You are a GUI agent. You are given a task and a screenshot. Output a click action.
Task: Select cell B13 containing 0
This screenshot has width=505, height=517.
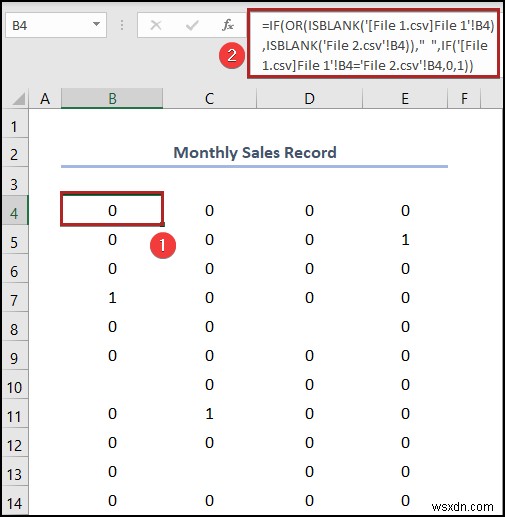point(112,471)
